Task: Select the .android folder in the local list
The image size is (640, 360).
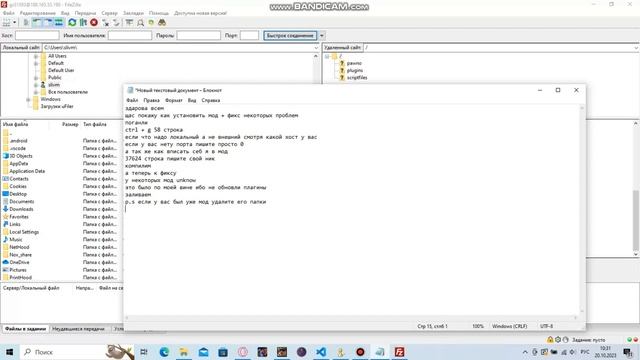Action: pos(18,141)
